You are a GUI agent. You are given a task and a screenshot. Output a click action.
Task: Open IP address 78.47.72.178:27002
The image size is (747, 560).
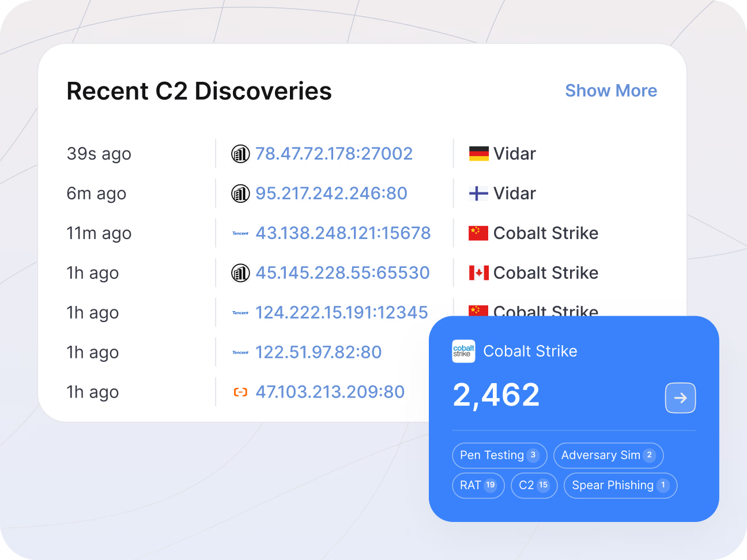coord(334,153)
